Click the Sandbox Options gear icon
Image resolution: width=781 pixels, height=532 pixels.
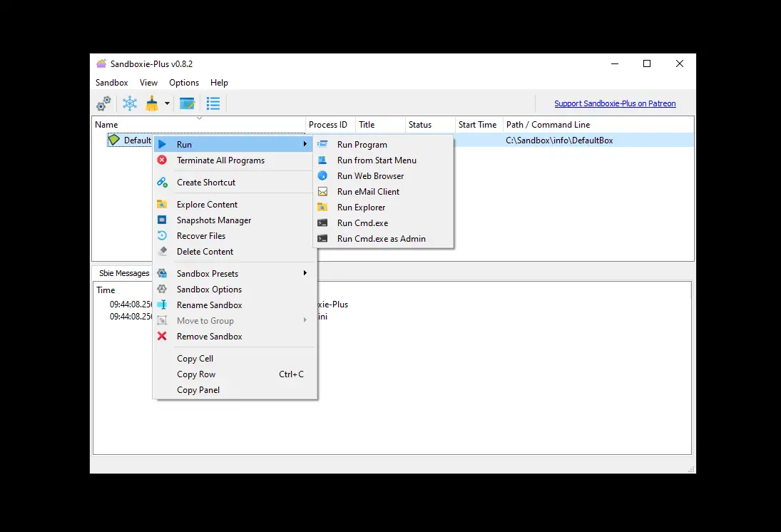pos(162,289)
